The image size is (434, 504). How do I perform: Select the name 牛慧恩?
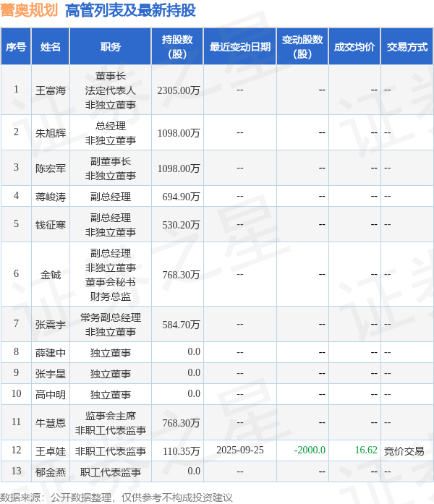[x=51, y=423]
